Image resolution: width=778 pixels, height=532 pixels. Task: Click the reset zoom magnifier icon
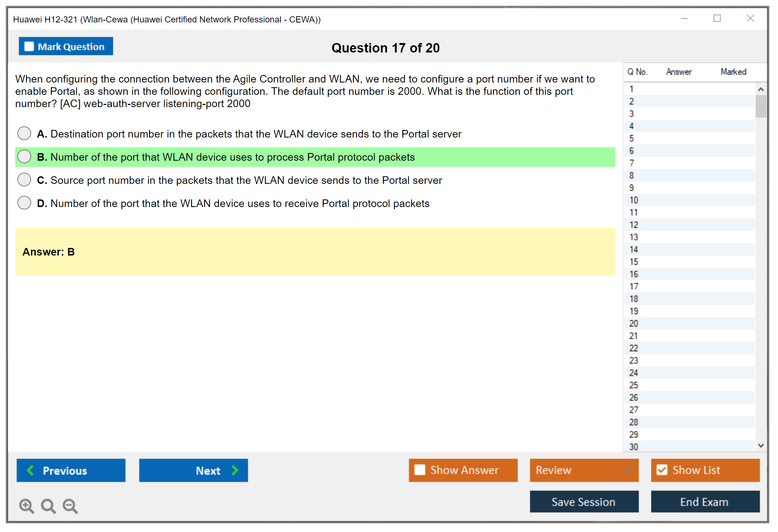tap(48, 506)
